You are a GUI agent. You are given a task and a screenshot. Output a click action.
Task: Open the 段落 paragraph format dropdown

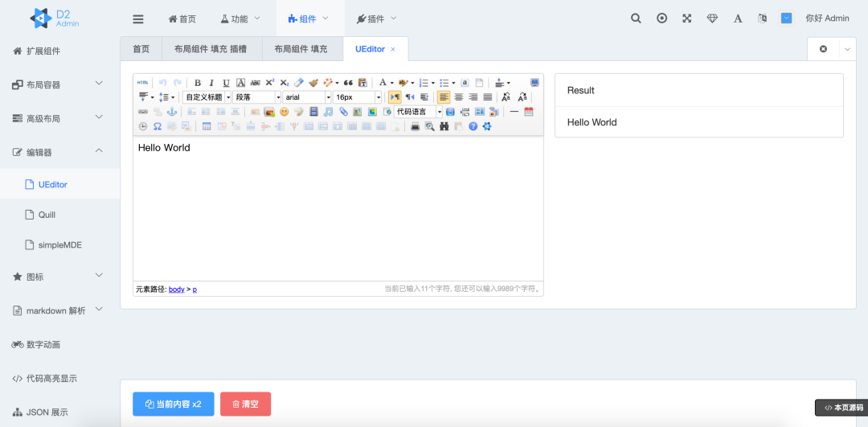tap(257, 97)
